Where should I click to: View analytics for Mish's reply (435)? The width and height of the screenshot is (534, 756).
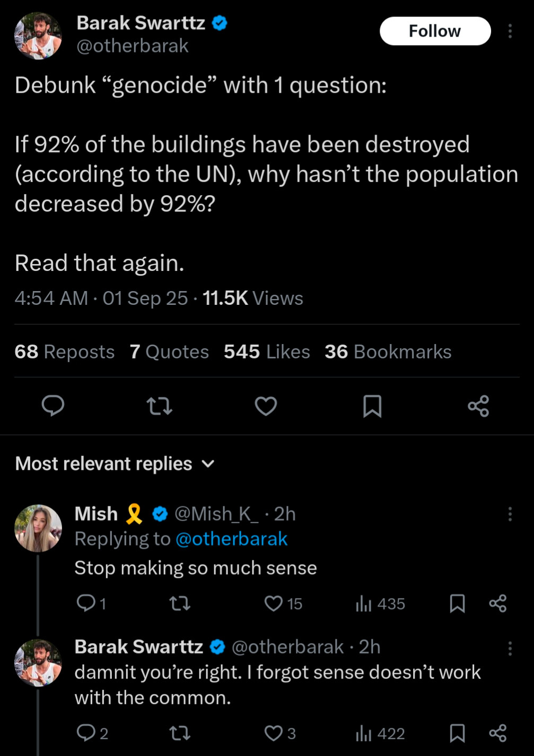click(x=380, y=603)
